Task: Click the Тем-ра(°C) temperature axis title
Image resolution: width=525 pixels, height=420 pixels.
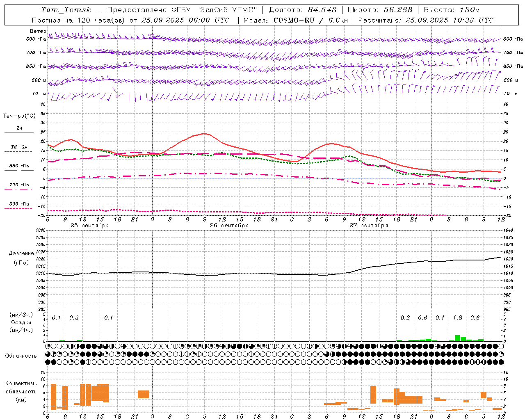Action: (19, 116)
